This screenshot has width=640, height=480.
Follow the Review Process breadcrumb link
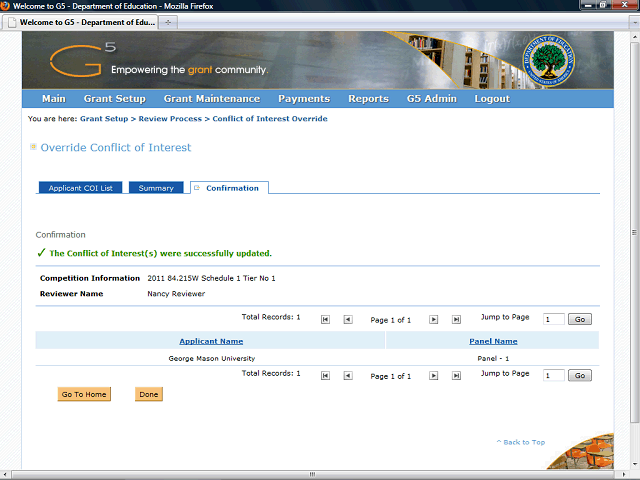pos(170,119)
